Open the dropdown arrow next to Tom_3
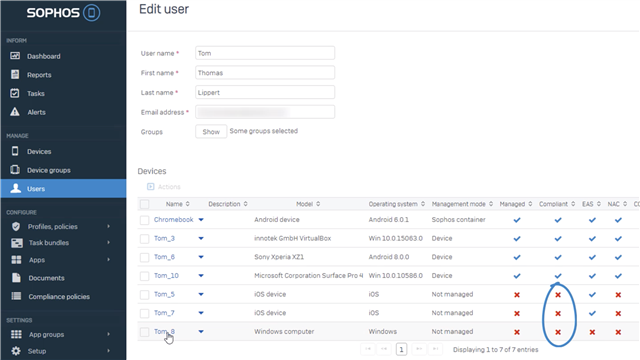Image resolution: width=640 pixels, height=360 pixels. pos(201,238)
